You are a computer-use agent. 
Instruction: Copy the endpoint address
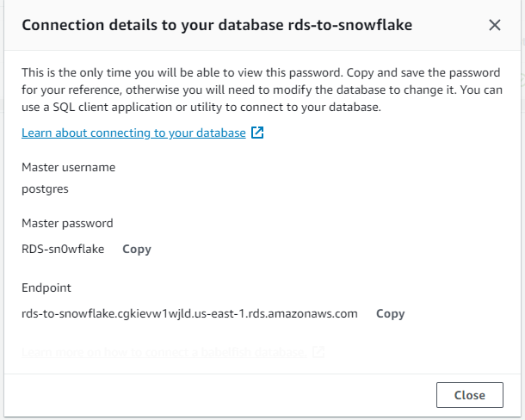click(x=391, y=314)
